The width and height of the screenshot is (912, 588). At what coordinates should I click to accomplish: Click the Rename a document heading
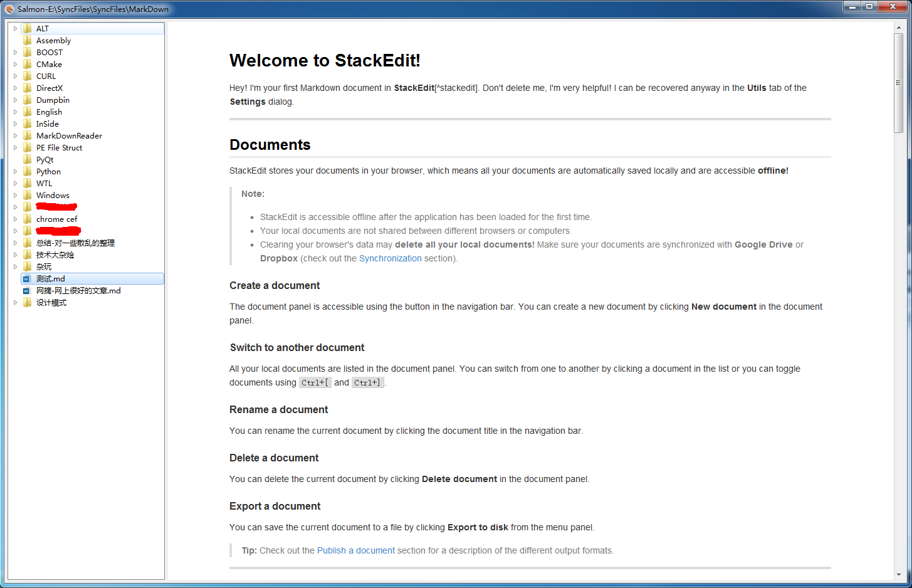click(279, 410)
